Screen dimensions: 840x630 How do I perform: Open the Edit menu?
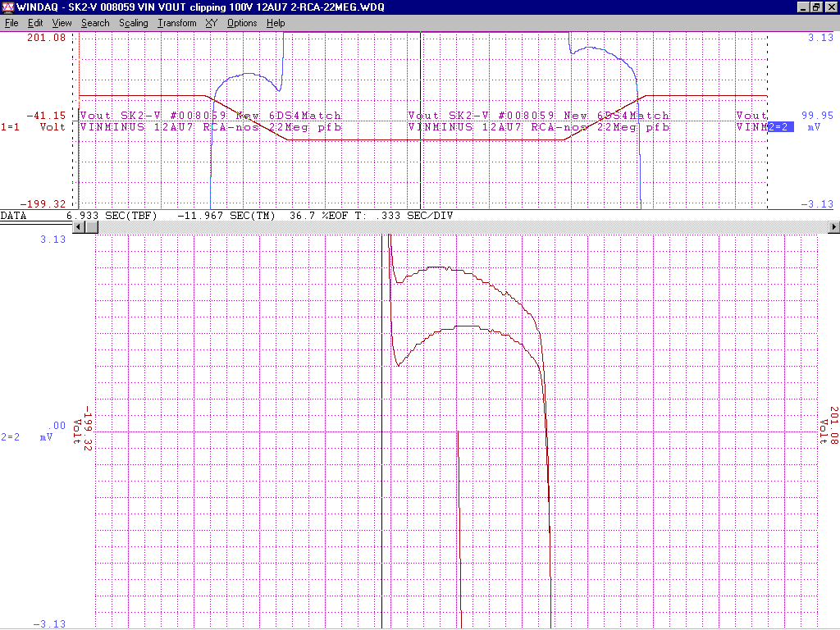(35, 23)
